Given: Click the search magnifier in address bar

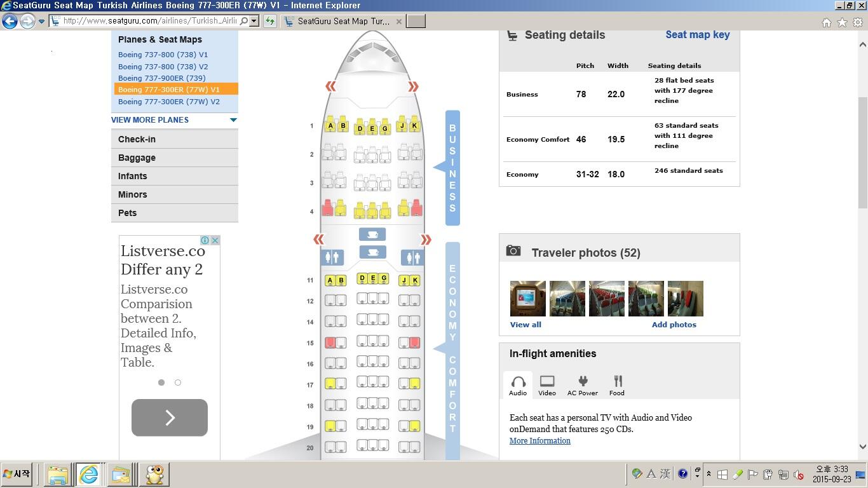Looking at the screenshot, I should tap(244, 21).
